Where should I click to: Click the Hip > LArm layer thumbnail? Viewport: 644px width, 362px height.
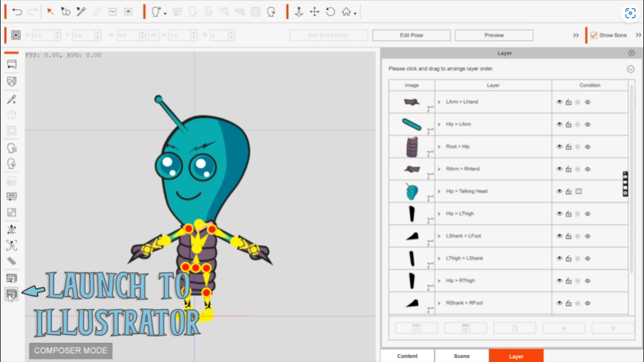tap(411, 124)
